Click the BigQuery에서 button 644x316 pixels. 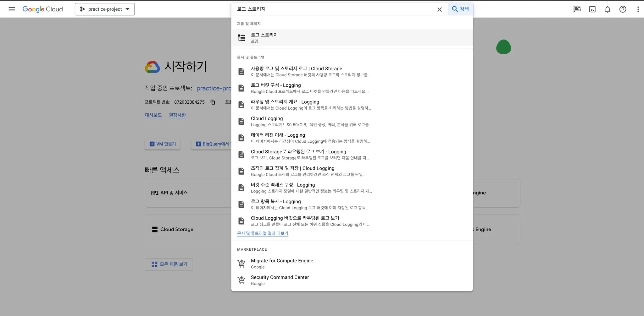click(211, 144)
